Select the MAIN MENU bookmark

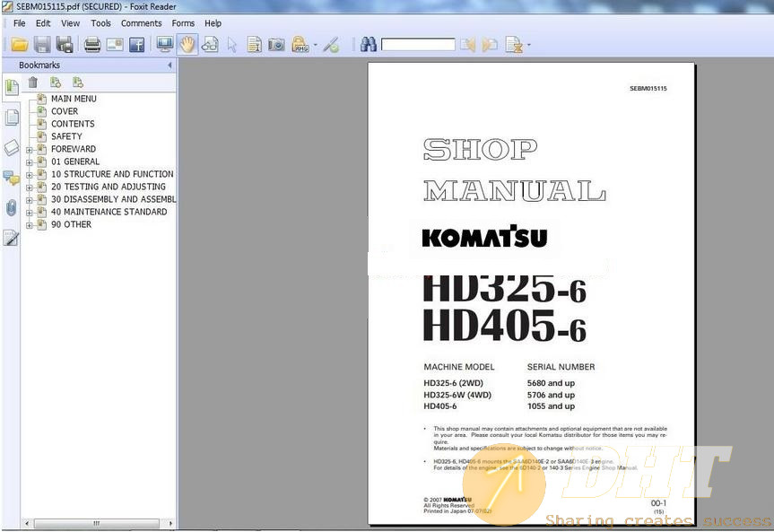coord(74,99)
